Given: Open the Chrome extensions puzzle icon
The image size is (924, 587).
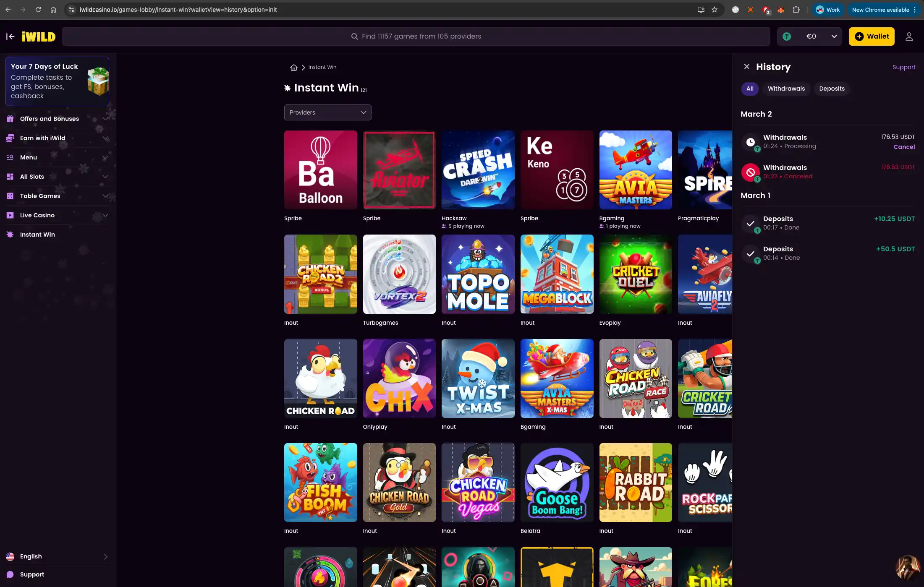Looking at the screenshot, I should pyautogui.click(x=796, y=10).
